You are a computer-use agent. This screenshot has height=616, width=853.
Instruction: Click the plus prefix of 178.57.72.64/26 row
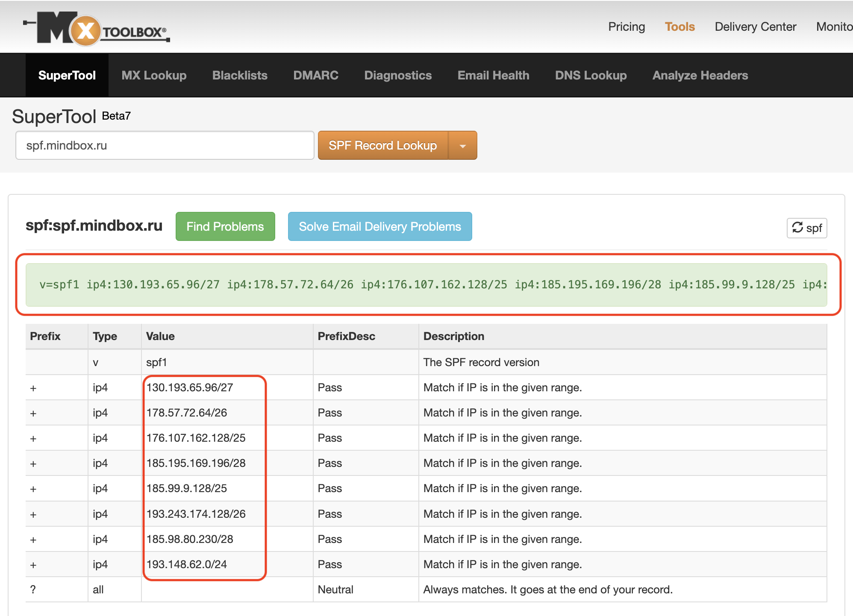pos(33,414)
